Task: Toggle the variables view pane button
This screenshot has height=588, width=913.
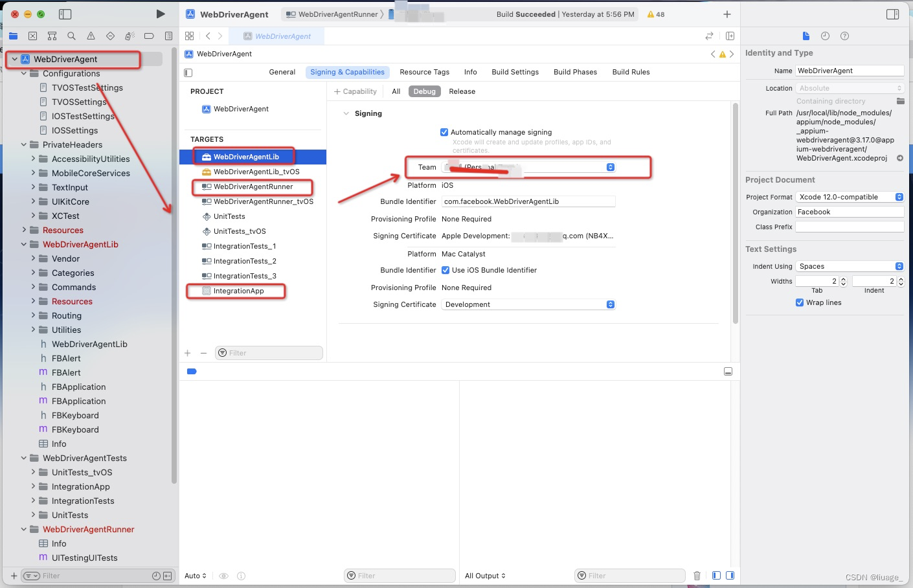Action: (x=716, y=576)
